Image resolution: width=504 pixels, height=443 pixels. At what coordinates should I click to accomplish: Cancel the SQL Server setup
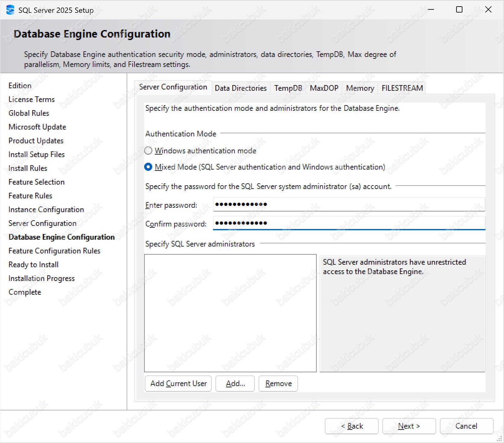click(466, 426)
